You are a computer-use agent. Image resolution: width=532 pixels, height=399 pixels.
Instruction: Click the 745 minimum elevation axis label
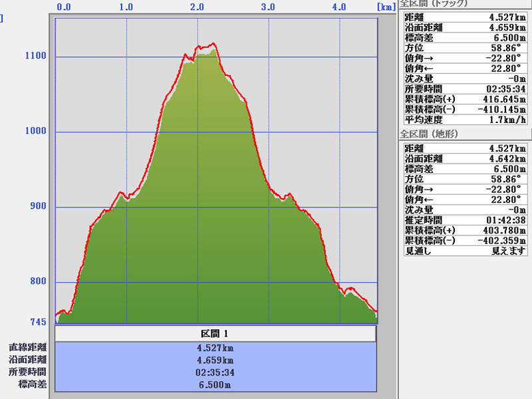[x=38, y=322]
